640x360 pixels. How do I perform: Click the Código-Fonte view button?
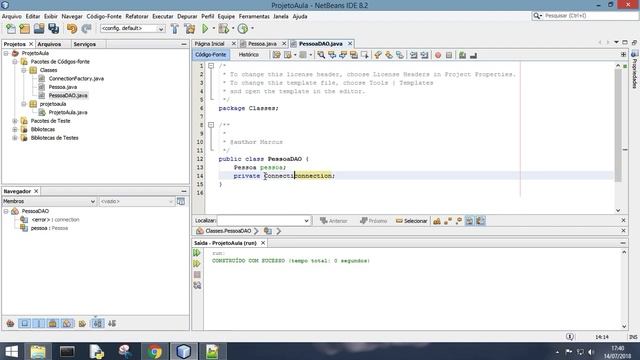(x=211, y=55)
